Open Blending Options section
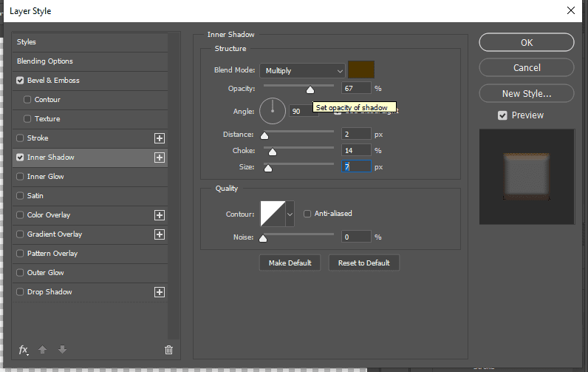Screen dimensions: 588x372 coord(90,61)
